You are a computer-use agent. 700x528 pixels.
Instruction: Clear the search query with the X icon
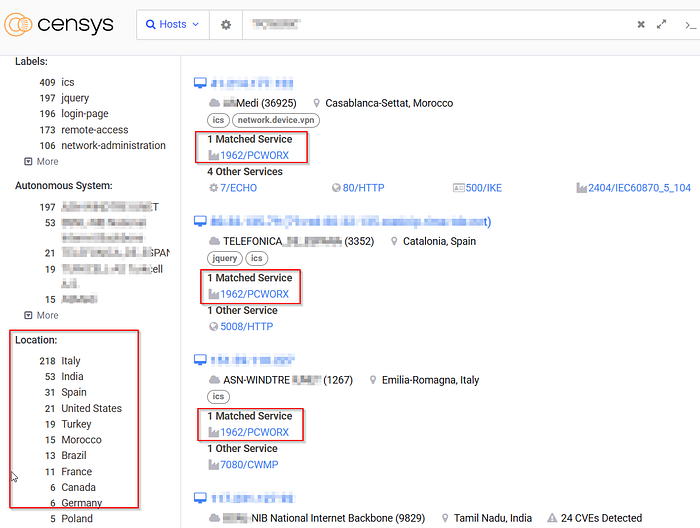641,25
